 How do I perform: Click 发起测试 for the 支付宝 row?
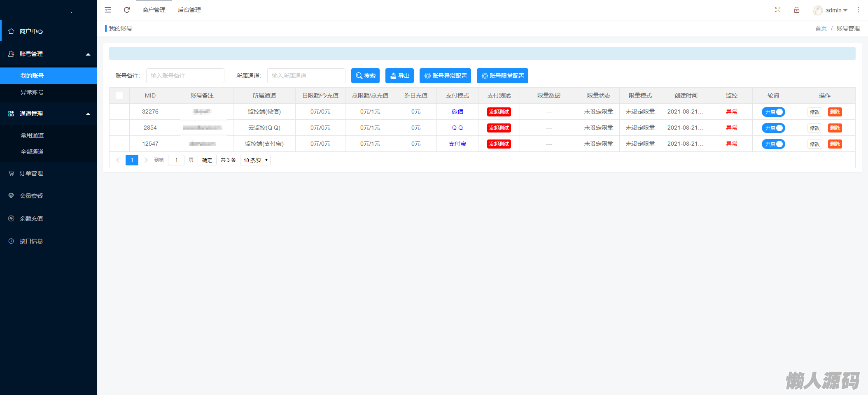[499, 144]
